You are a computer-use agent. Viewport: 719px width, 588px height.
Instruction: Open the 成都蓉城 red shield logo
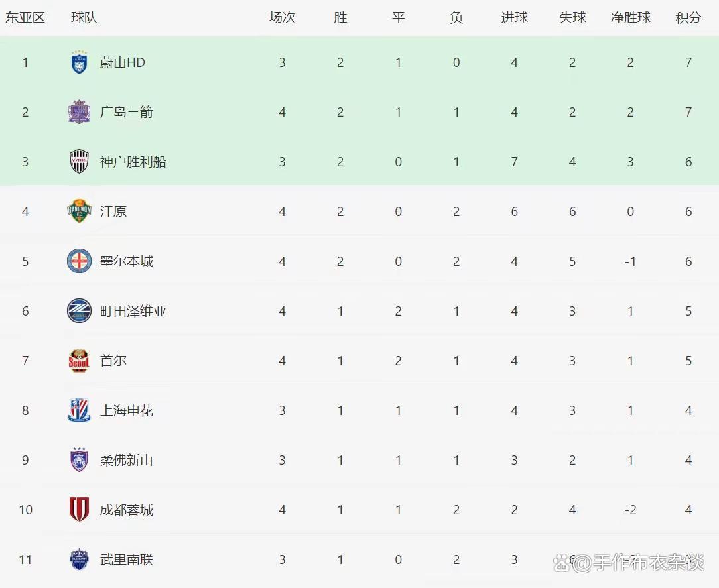[x=79, y=510]
